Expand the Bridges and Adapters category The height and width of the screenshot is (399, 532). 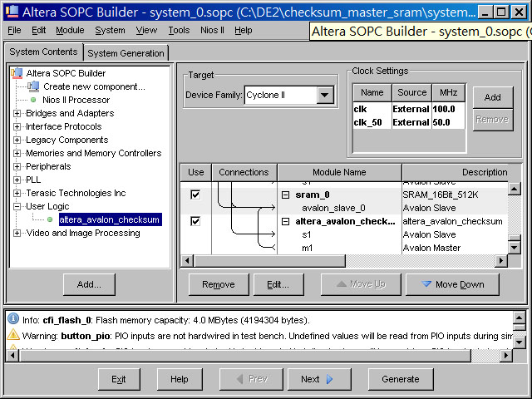(17, 113)
